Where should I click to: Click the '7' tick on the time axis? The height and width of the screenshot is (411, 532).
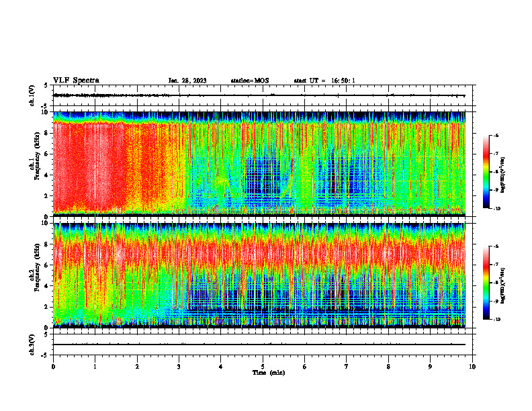point(347,367)
